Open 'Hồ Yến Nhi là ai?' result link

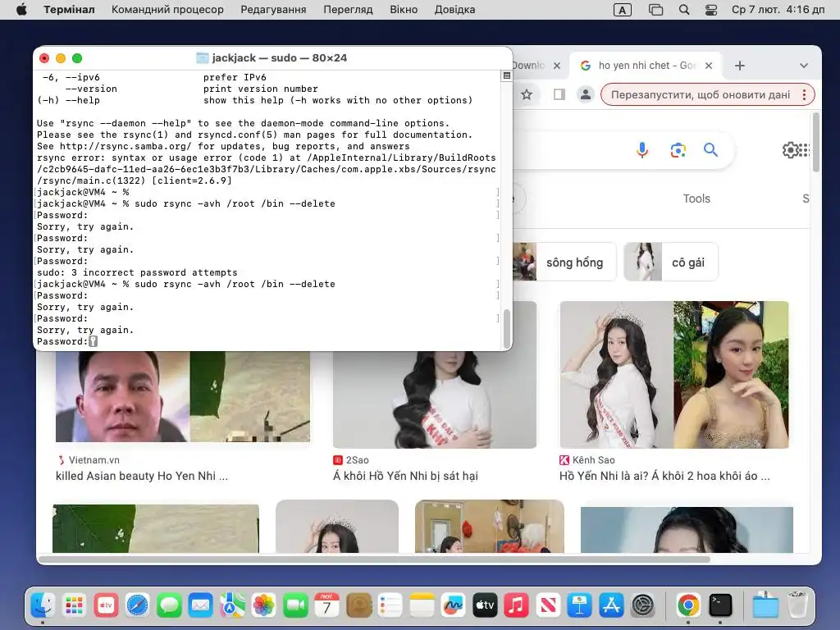(664, 476)
